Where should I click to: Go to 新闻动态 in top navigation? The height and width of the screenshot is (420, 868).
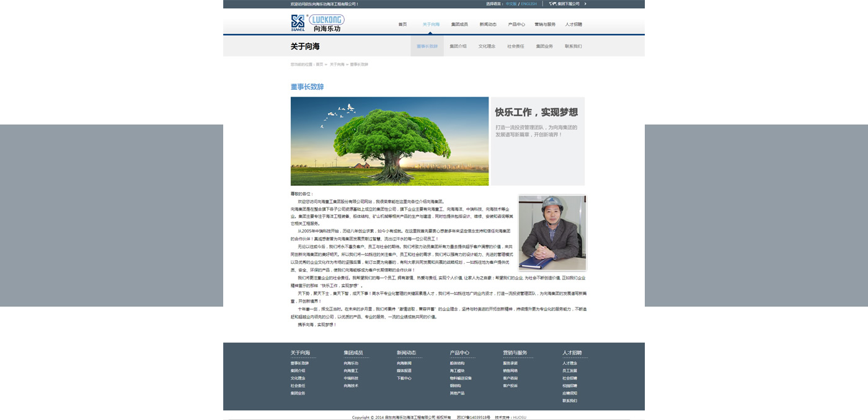tap(488, 25)
